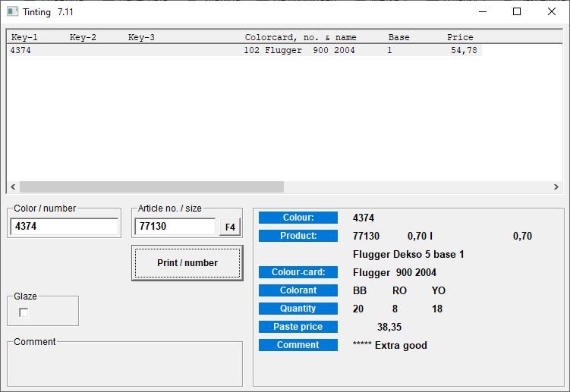Click the Key-2 column header
This screenshot has width=570, height=392.
(83, 37)
